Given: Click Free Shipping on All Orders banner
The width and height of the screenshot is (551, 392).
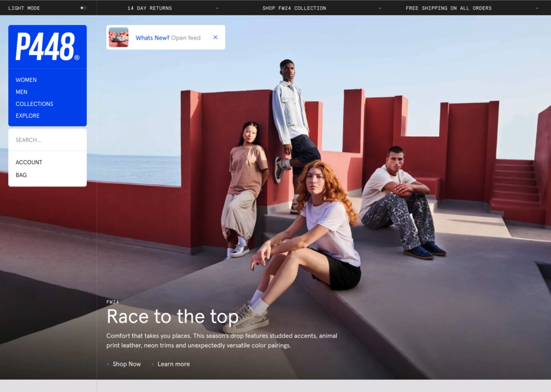Looking at the screenshot, I should (x=449, y=8).
